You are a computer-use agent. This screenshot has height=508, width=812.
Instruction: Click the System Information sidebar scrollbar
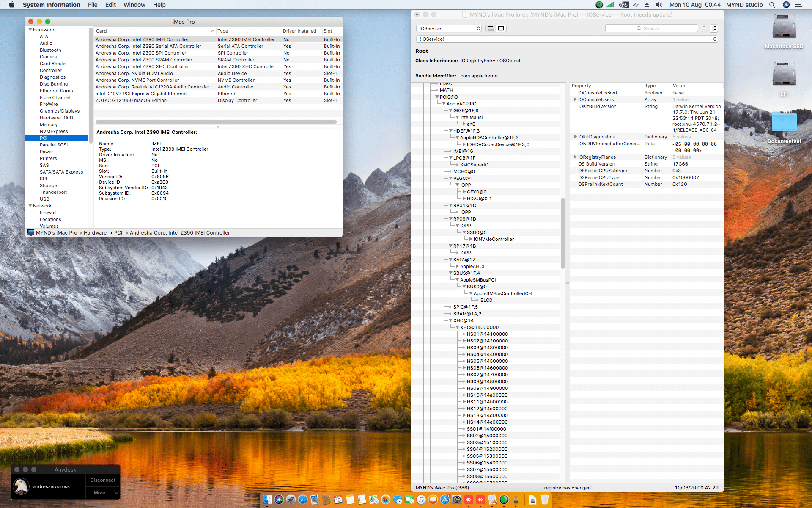pos(91,85)
